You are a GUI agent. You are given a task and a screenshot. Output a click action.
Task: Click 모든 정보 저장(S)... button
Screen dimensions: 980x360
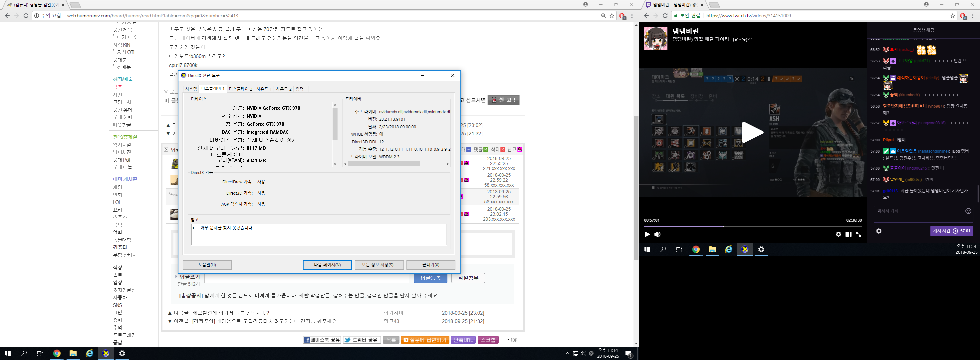(x=379, y=265)
